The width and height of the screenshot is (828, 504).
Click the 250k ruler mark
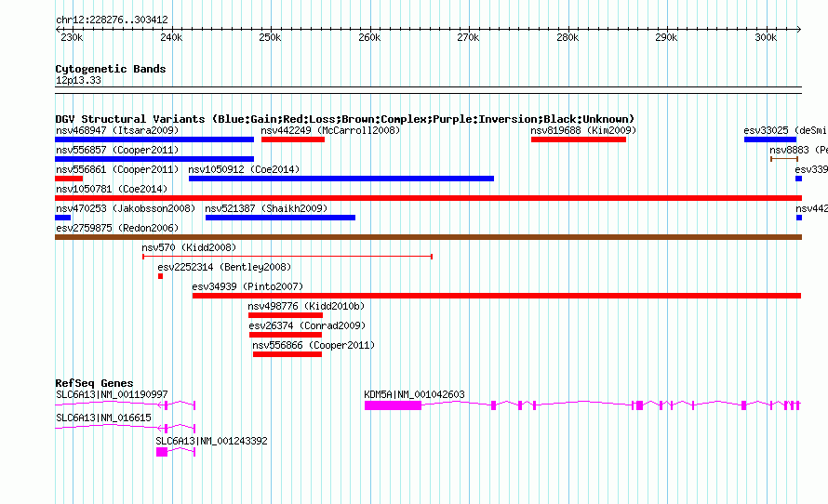pos(270,37)
